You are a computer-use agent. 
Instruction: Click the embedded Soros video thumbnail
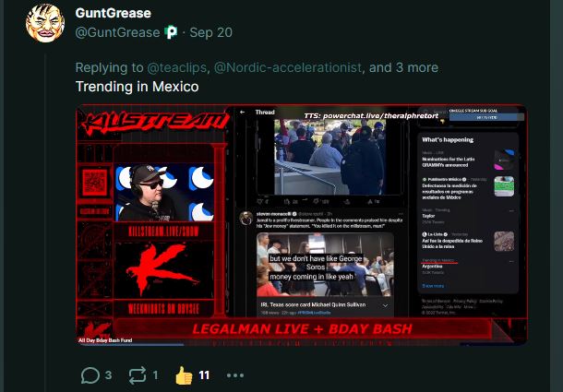point(325,265)
